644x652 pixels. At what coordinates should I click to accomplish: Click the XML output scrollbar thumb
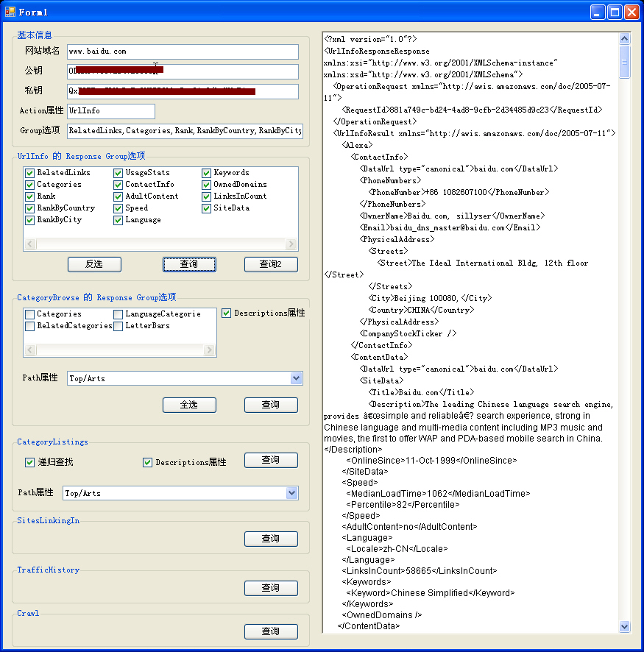pyautogui.click(x=624, y=62)
